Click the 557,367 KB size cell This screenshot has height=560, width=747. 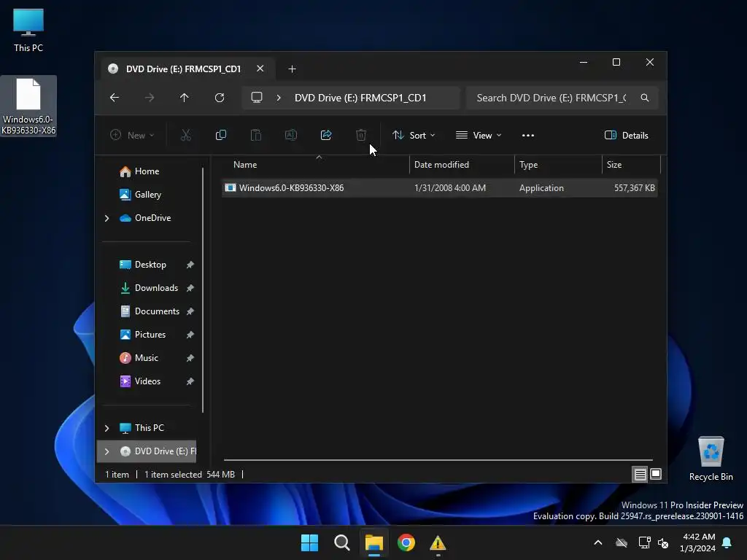(634, 188)
